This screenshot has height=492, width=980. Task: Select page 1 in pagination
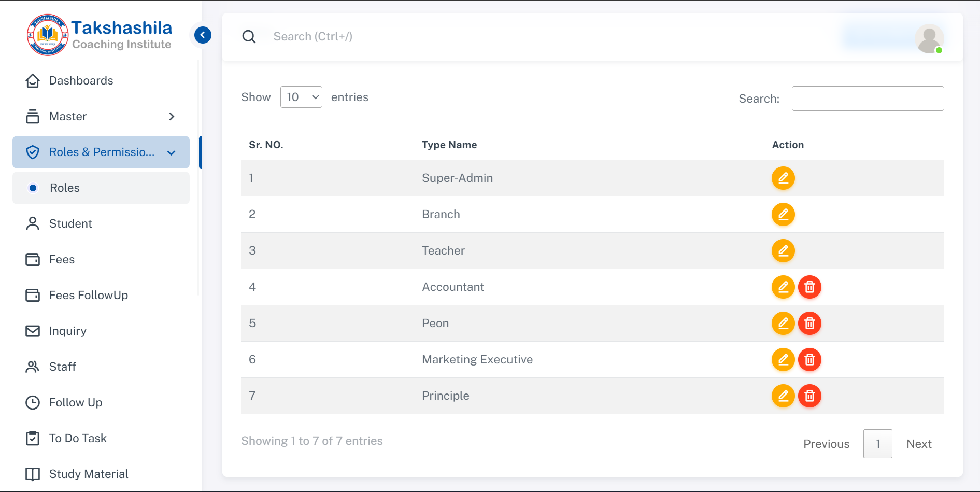pos(877,444)
